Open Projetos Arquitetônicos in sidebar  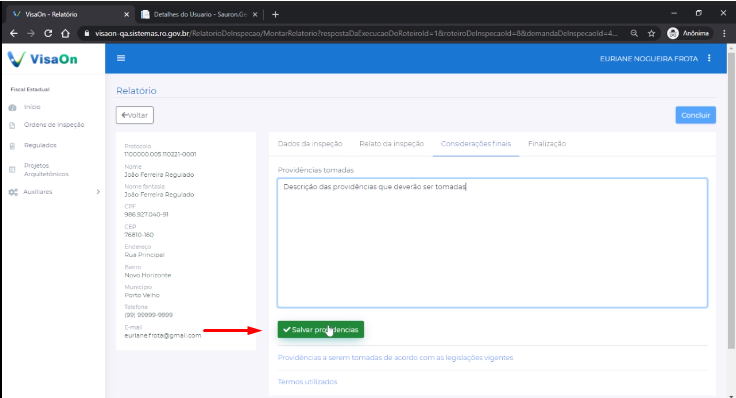(x=46, y=170)
